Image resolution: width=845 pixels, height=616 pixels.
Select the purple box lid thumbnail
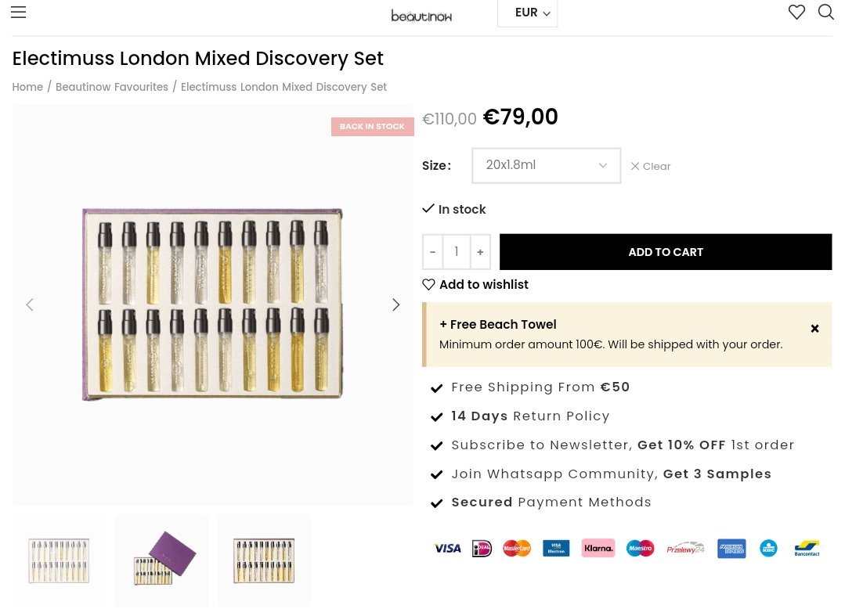161,560
